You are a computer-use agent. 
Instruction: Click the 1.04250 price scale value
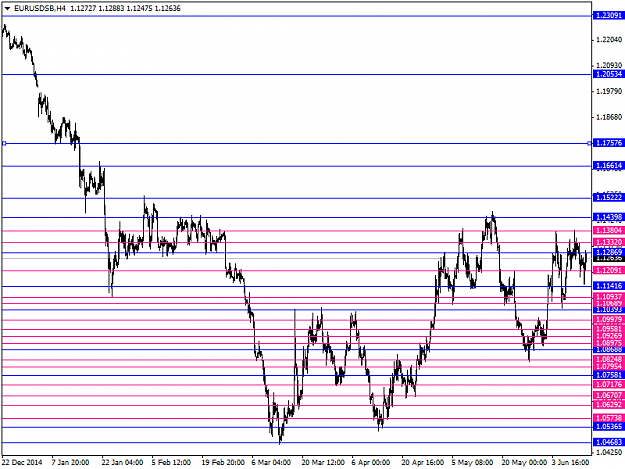click(x=609, y=452)
